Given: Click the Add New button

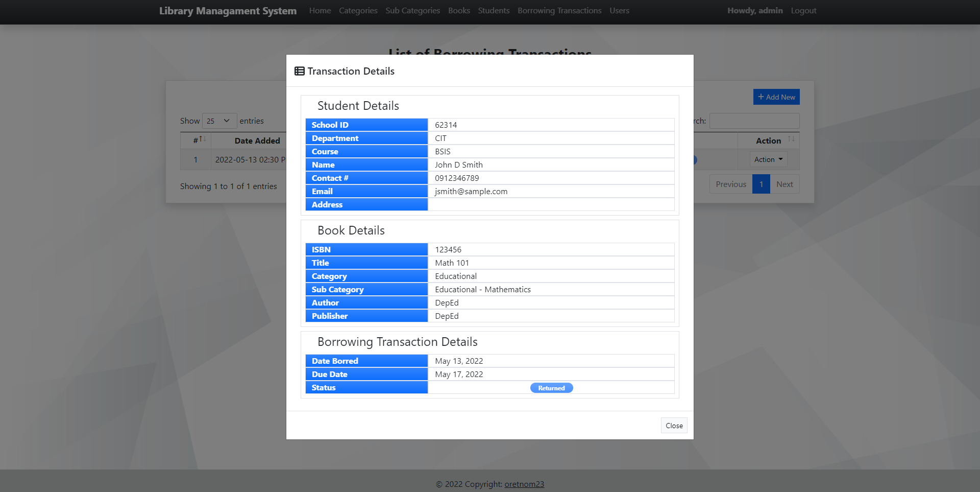Looking at the screenshot, I should (x=776, y=97).
